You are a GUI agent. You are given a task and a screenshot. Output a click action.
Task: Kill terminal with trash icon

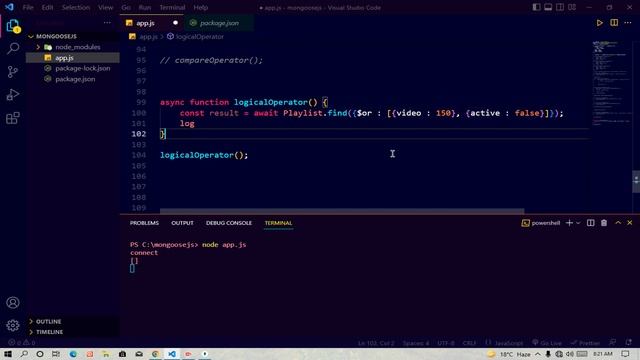pos(604,223)
